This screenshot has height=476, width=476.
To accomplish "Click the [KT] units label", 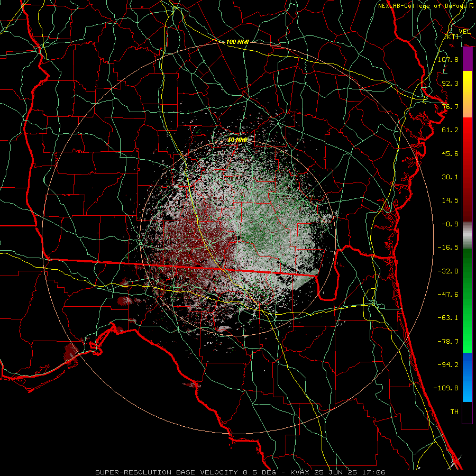I will (x=452, y=36).
